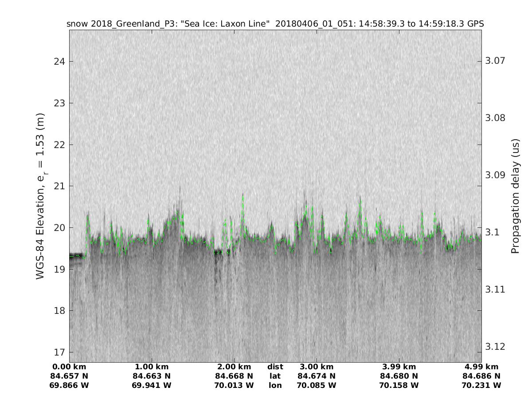Click the plot title text at top
This screenshot has width=532, height=399.
(275, 23)
